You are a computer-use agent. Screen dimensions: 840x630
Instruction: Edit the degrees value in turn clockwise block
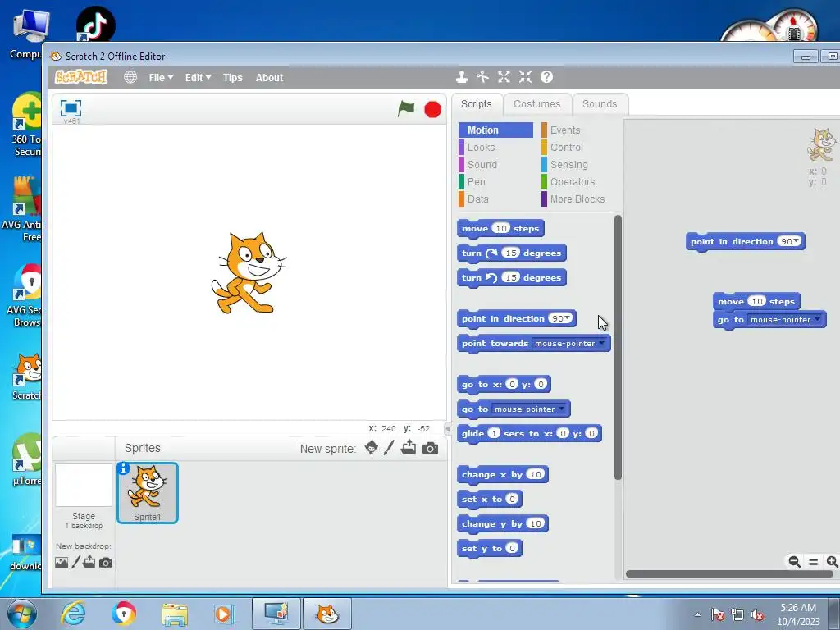[x=511, y=253]
